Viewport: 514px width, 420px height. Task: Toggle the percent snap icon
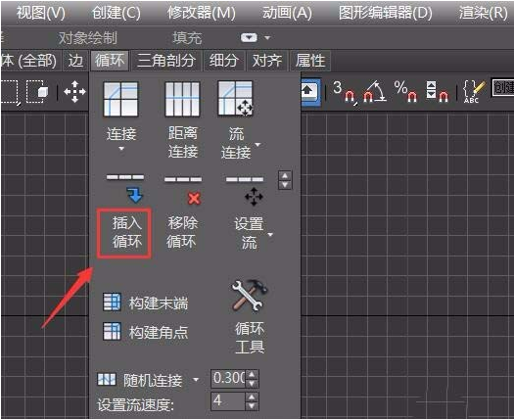[405, 92]
